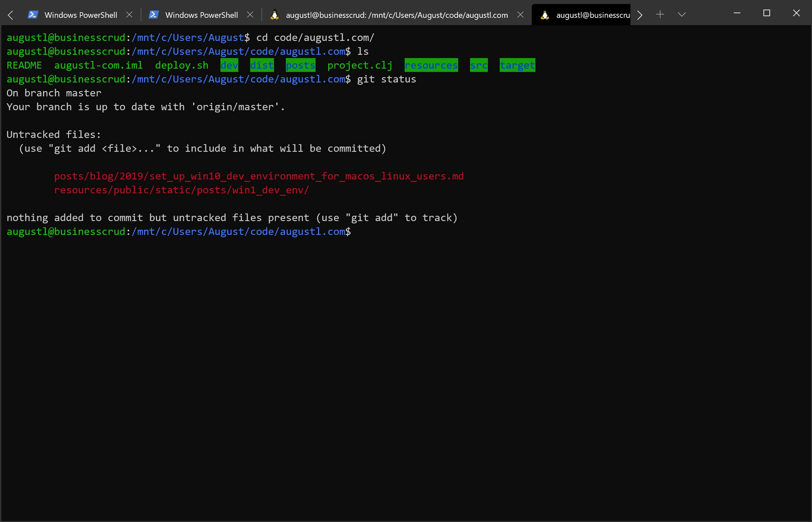Click the last command prompt line
812x522 pixels.
[x=179, y=232]
